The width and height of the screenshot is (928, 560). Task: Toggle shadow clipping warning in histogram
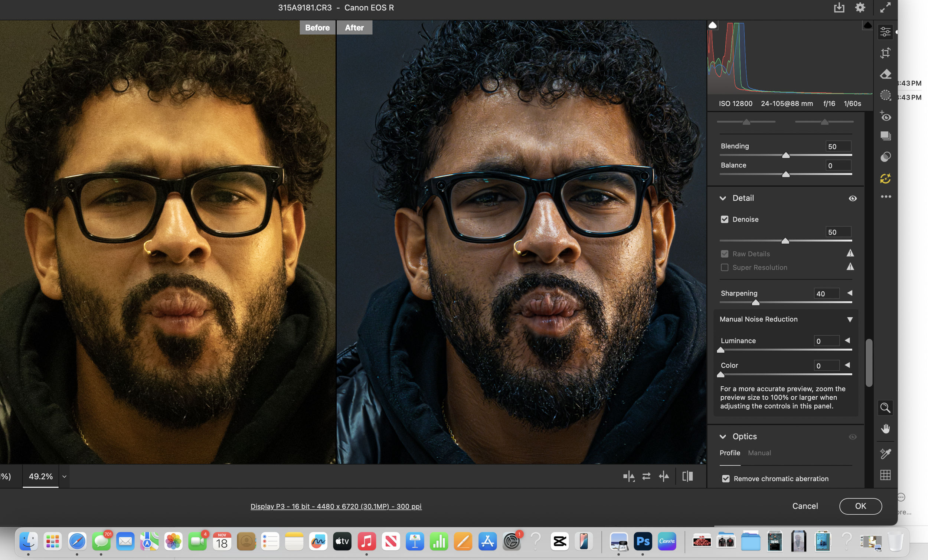point(712,25)
